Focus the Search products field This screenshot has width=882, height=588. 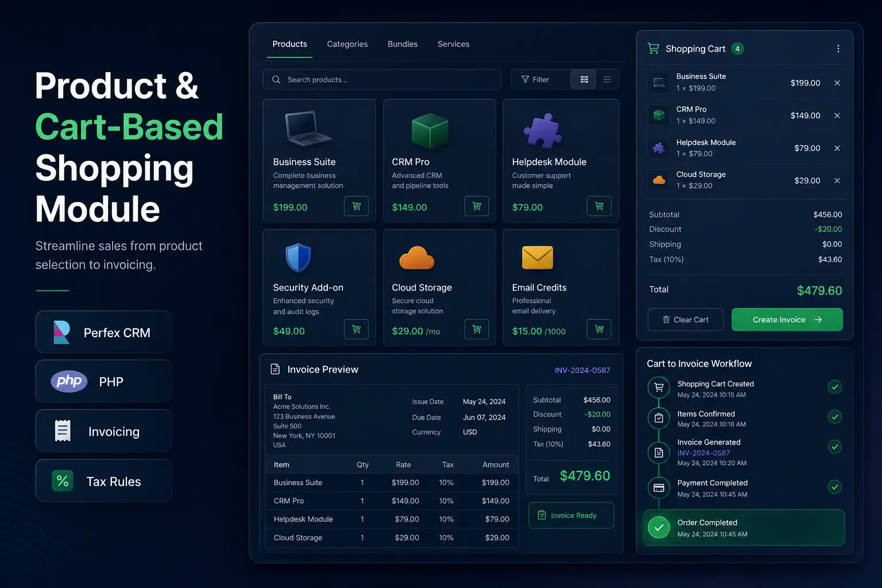coord(382,80)
